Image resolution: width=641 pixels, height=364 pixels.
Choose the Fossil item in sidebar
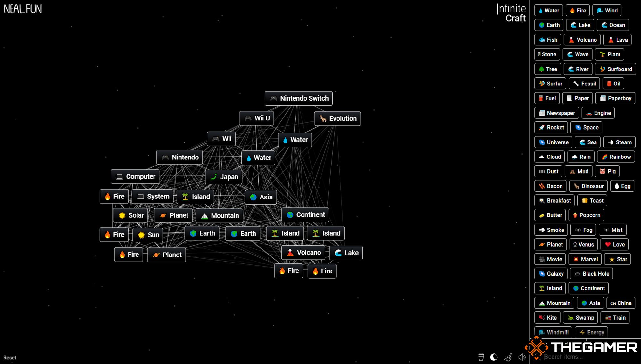(x=584, y=84)
